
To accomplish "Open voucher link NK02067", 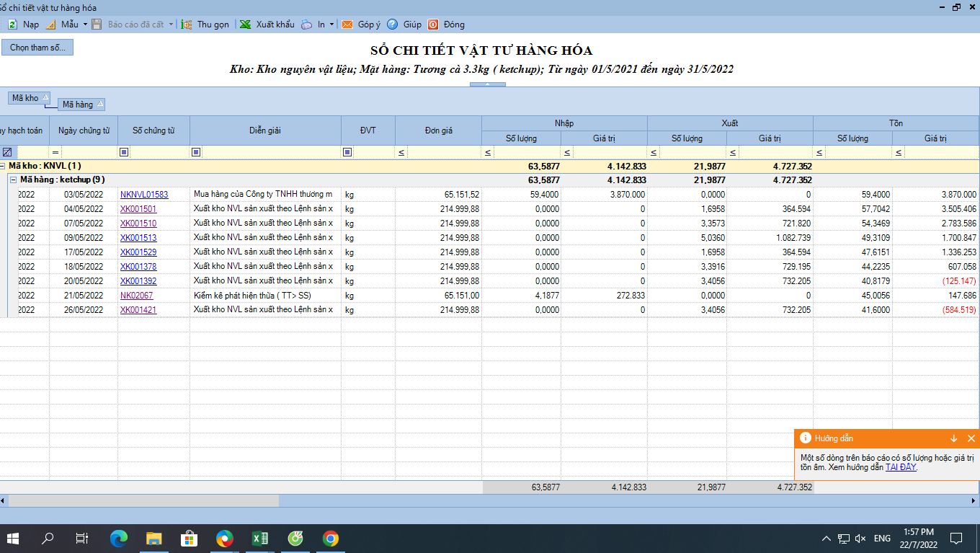I will [x=137, y=296].
